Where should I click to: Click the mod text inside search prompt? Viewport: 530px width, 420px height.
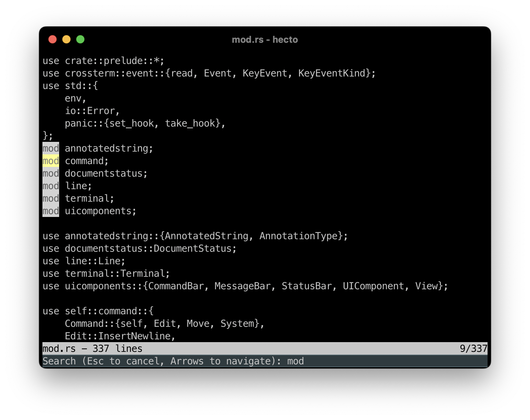tap(295, 361)
